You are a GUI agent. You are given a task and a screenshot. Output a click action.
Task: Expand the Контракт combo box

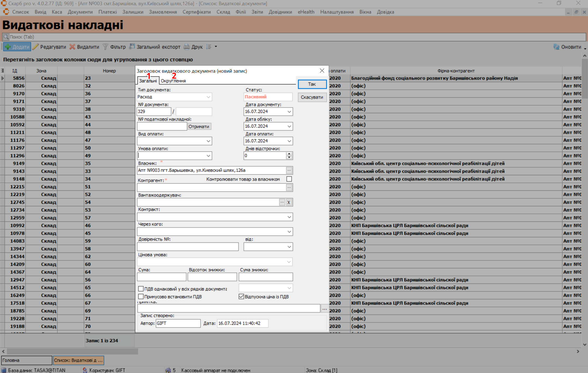click(x=289, y=217)
